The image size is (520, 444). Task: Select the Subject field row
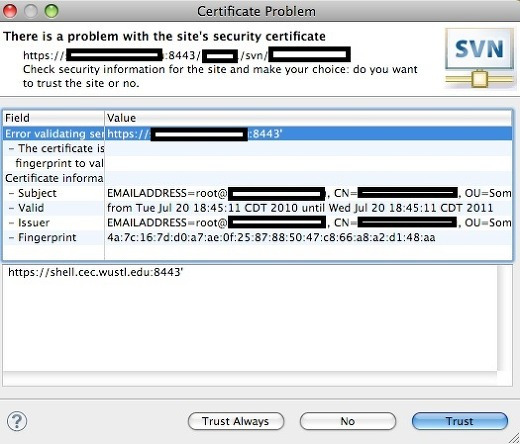click(257, 193)
